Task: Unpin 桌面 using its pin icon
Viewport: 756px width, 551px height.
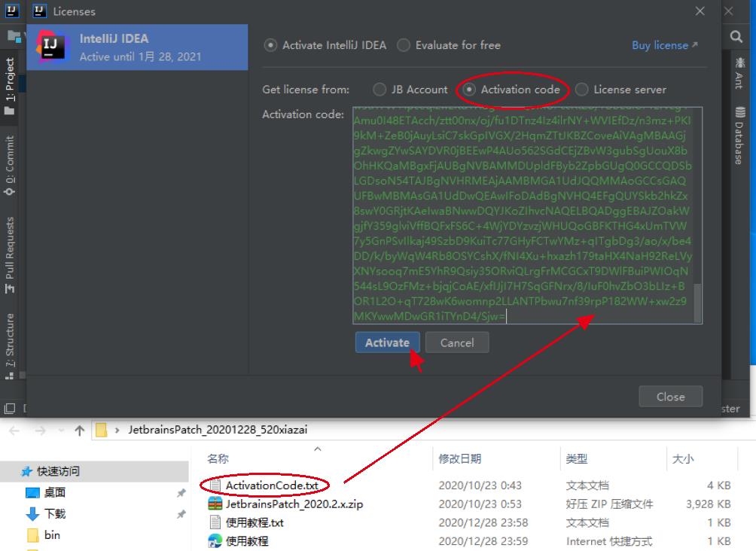Action: 181,493
